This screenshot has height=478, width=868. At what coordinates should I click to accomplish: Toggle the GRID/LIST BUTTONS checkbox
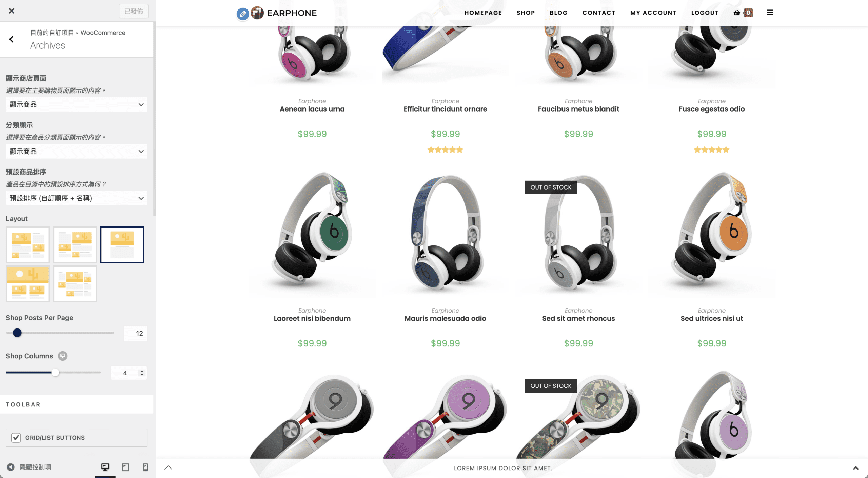(16, 438)
